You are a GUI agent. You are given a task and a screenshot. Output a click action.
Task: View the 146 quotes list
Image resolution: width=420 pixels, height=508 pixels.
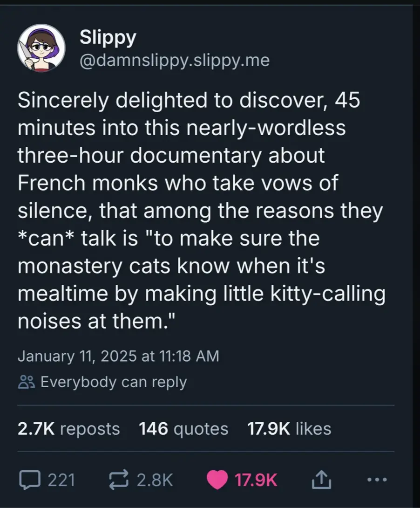(183, 429)
